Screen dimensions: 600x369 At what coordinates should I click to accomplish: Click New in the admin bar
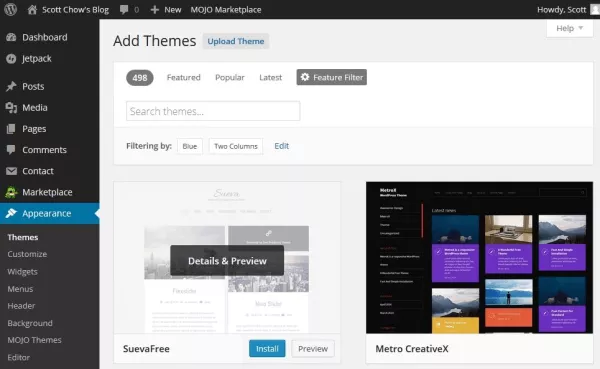click(x=173, y=10)
